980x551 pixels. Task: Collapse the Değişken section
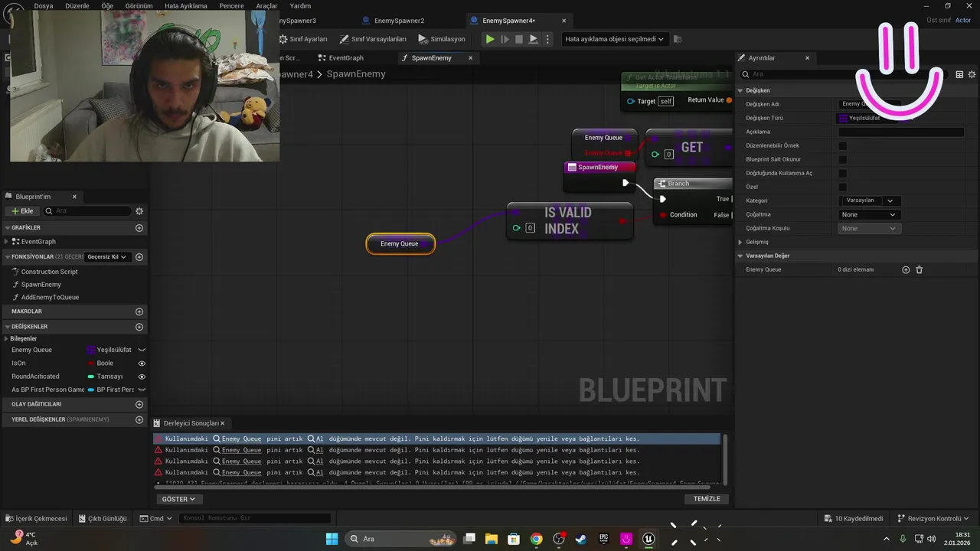pyautogui.click(x=740, y=90)
